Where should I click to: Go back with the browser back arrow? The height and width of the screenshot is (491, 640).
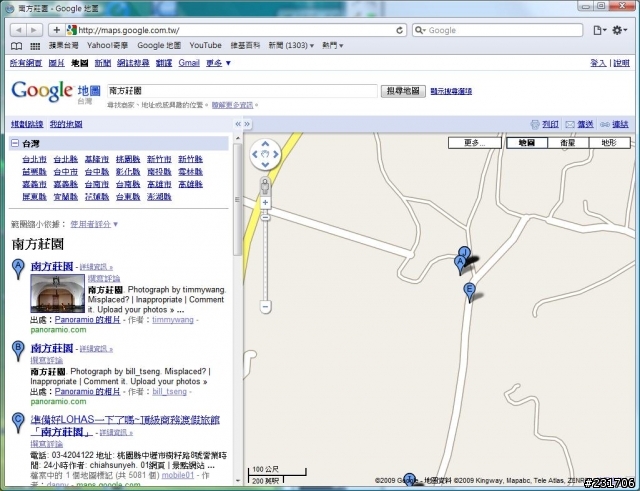point(18,30)
